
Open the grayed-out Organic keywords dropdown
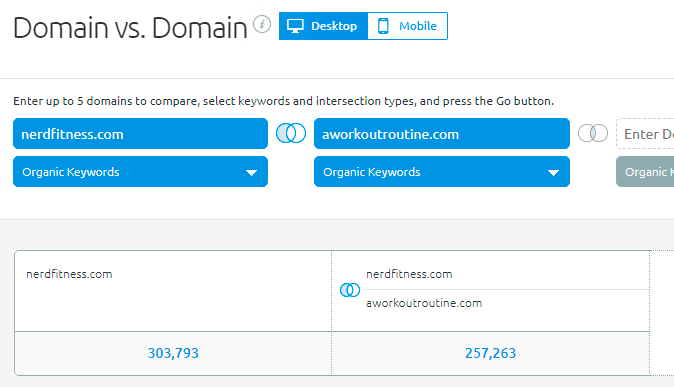pyautogui.click(x=645, y=172)
